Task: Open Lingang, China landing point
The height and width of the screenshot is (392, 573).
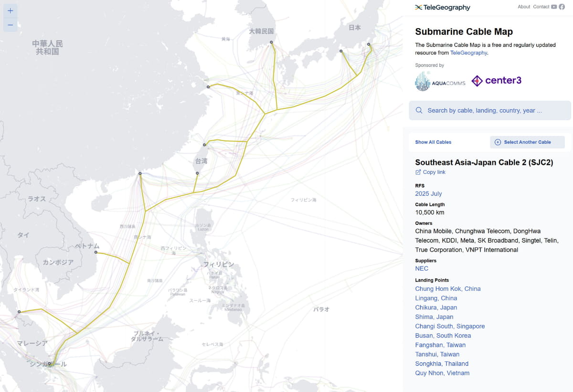Action: (x=436, y=298)
